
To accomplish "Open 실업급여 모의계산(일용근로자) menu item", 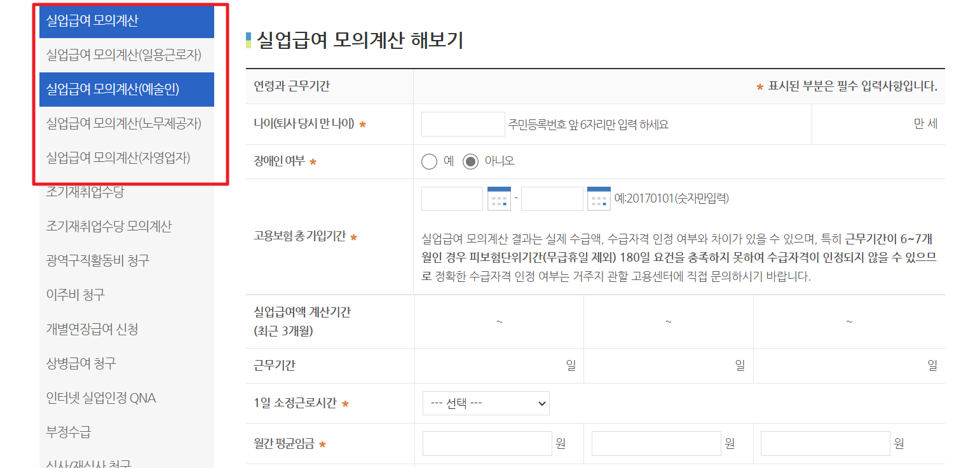I will tap(126, 55).
